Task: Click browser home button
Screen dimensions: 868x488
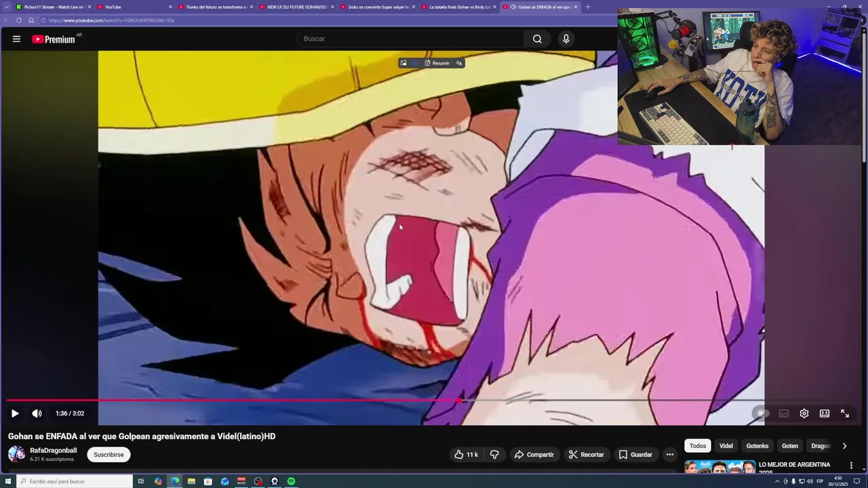Action: click(x=31, y=20)
